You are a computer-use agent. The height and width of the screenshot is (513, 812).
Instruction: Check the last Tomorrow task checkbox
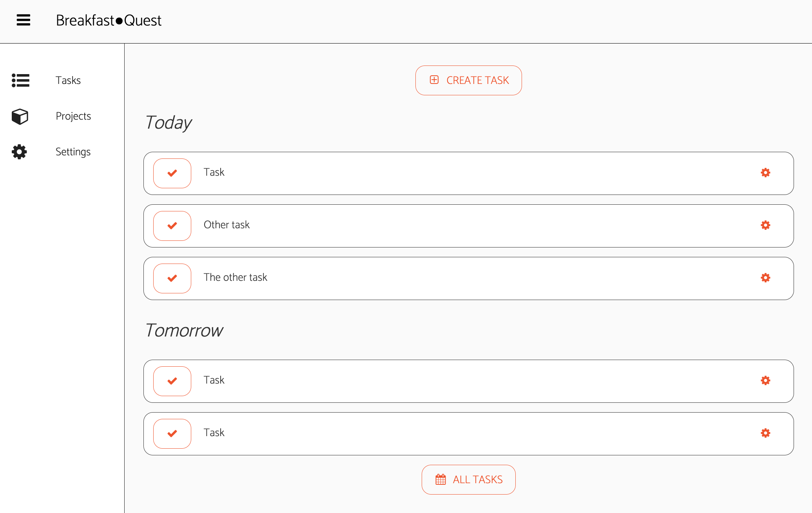coord(172,433)
